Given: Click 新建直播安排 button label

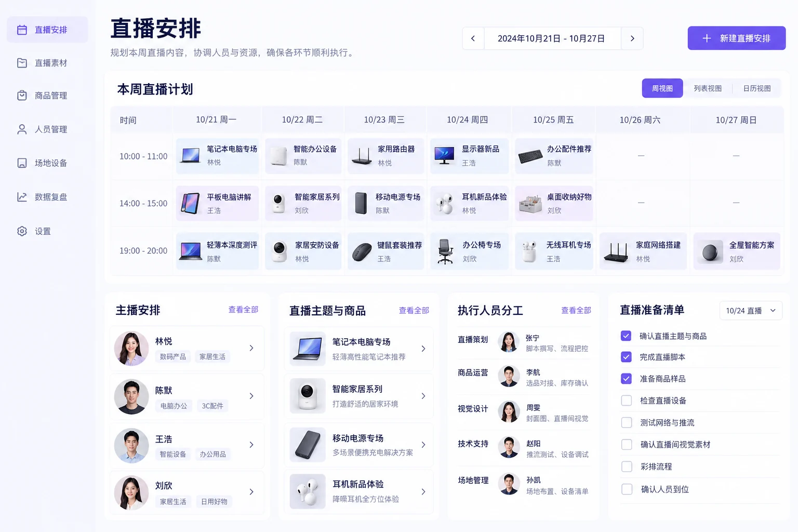Looking at the screenshot, I should tap(745, 38).
